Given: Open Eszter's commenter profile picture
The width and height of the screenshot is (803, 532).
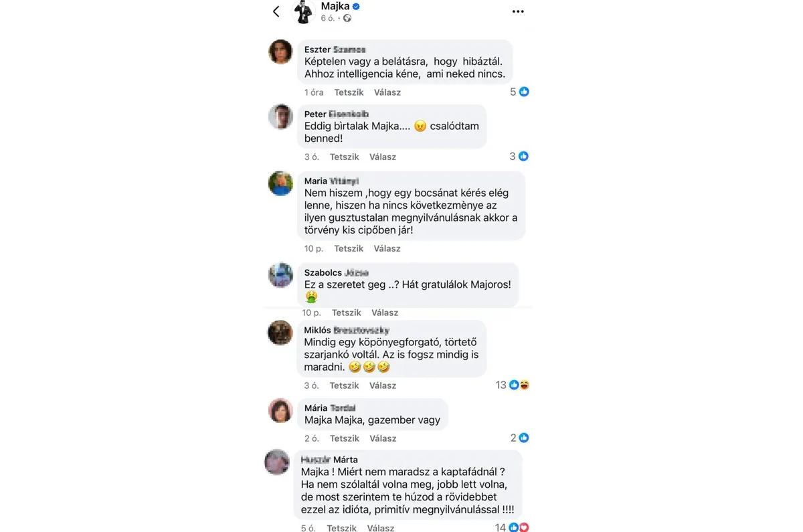Looking at the screenshot, I should 280,52.
